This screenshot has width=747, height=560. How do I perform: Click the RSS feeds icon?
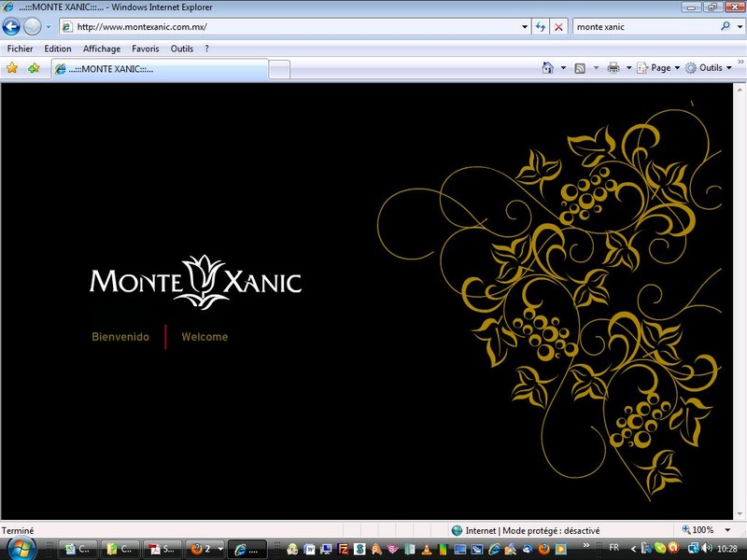coord(580,68)
